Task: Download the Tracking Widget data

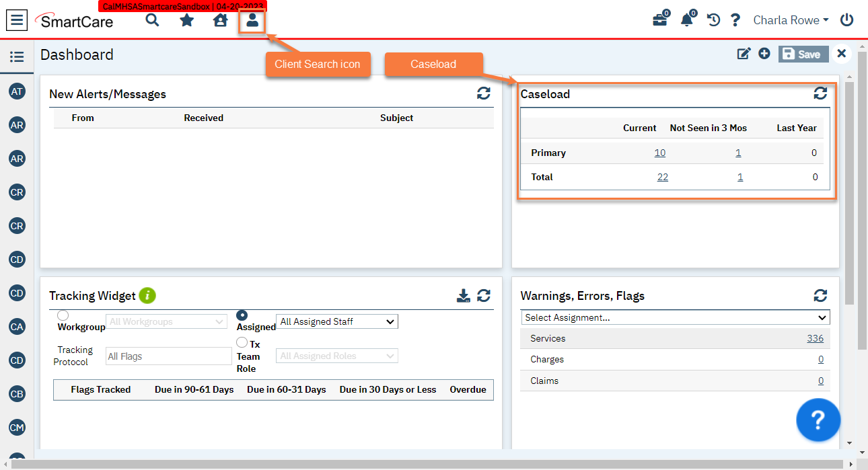Action: pos(464,295)
